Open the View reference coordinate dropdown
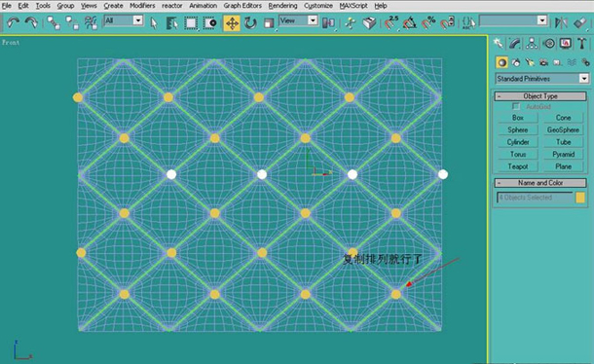Screen dimensions: 594x364 (298, 20)
